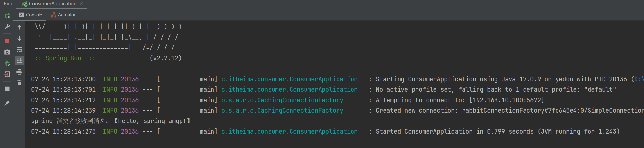This screenshot has height=148, width=644.
Task: Select the ConsumerApplication run tab
Action: tap(53, 4)
